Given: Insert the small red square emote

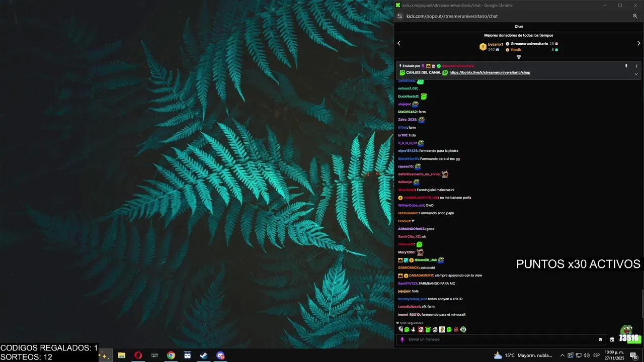Looking at the screenshot, I should [456, 330].
